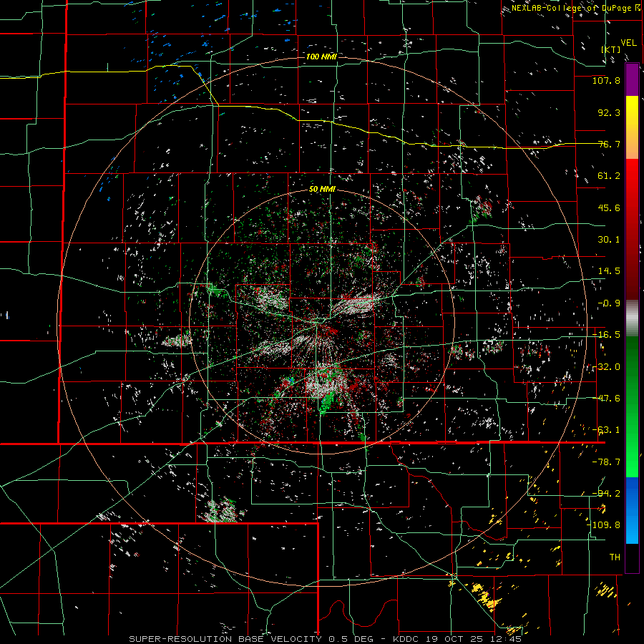Click the 107.8 legend value
Screen dimensions: 644x644
pyautogui.click(x=606, y=80)
